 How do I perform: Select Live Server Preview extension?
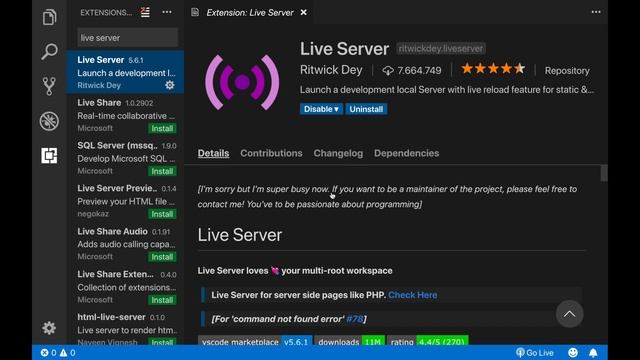click(x=126, y=201)
